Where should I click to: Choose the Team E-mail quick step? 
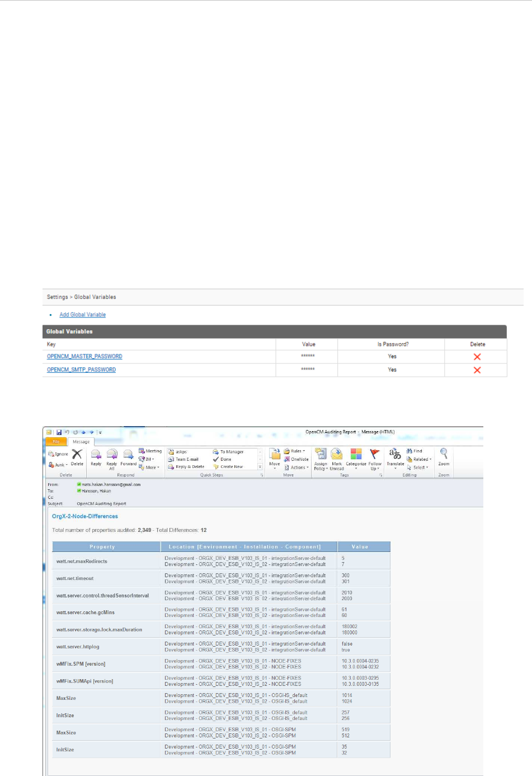tap(183, 459)
